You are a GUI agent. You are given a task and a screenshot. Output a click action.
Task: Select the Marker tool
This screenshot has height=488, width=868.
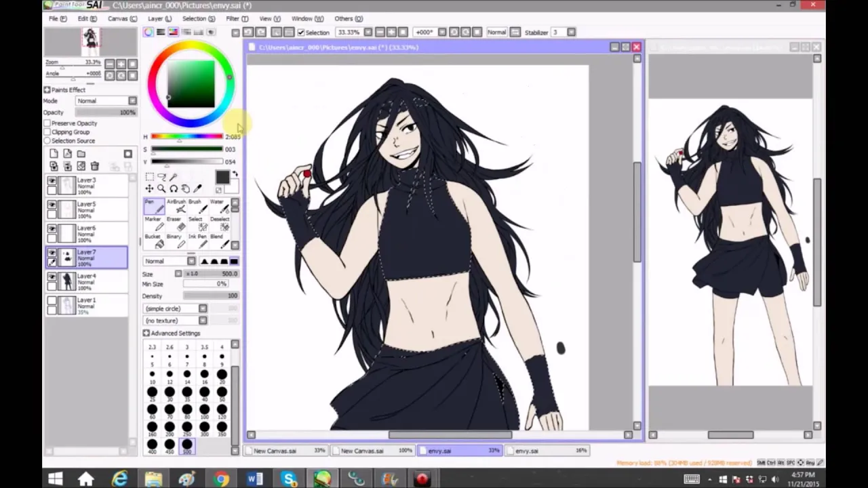[x=154, y=223]
